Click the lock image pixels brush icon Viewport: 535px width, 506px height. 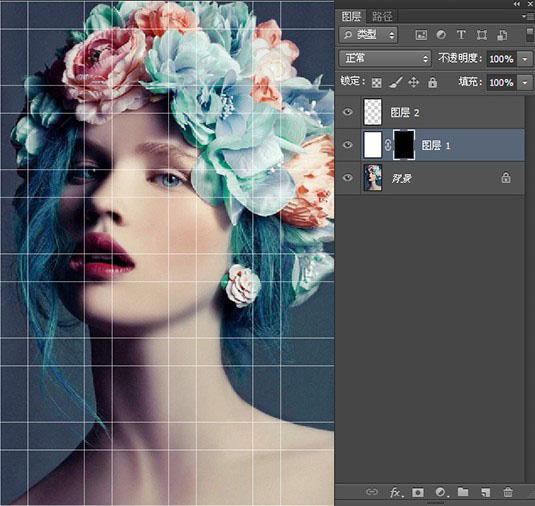pos(395,82)
